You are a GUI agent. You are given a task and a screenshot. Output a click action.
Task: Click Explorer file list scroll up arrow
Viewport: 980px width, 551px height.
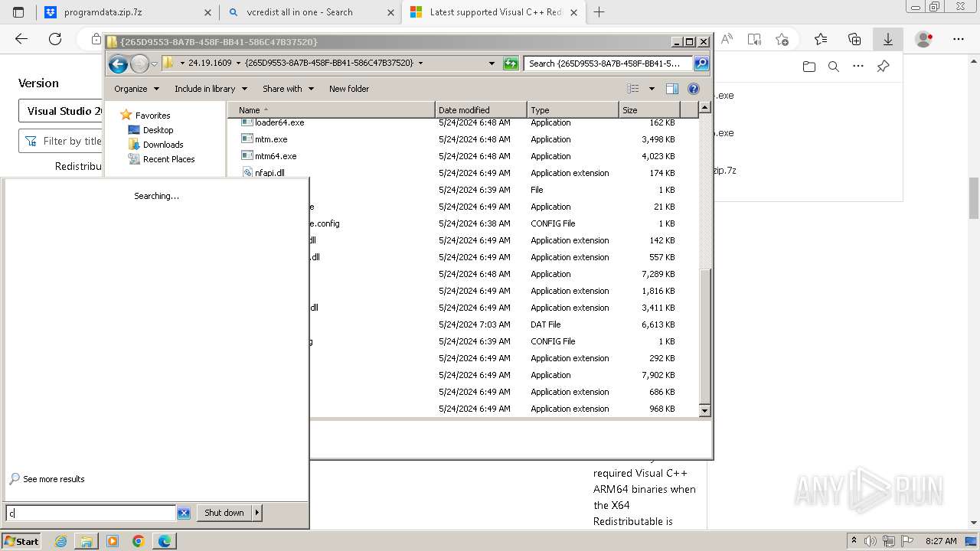(x=705, y=108)
